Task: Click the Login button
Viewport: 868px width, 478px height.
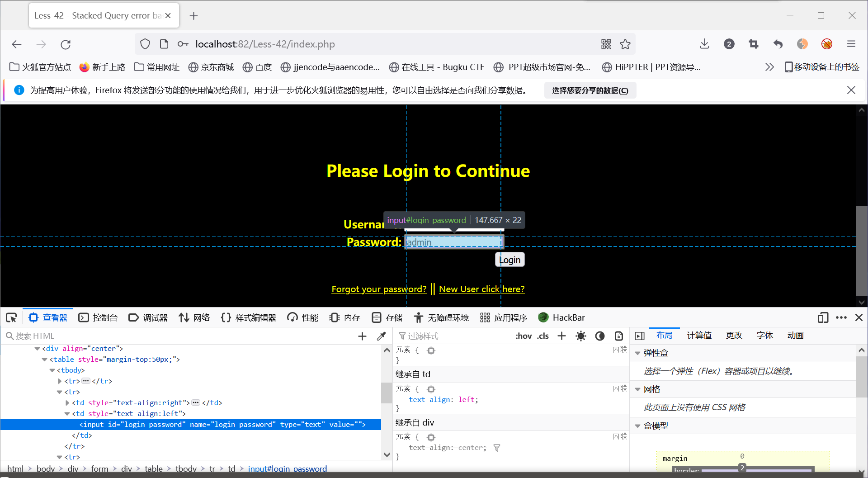Action: (509, 259)
